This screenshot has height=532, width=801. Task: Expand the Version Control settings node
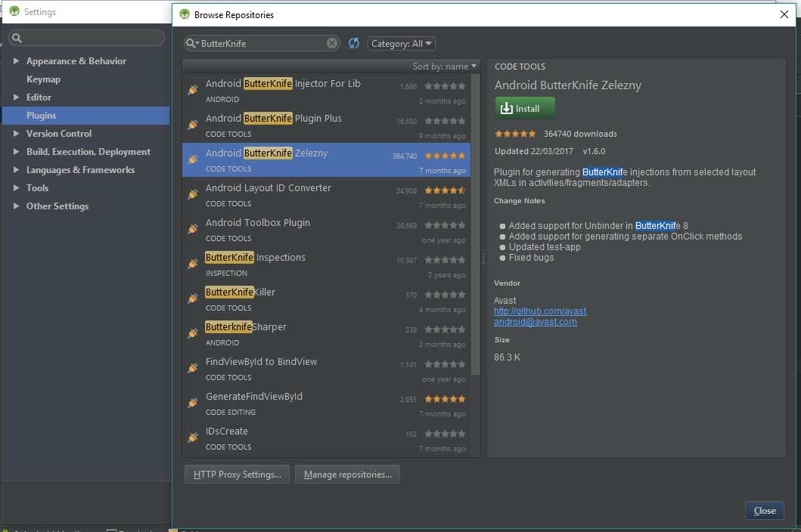pyautogui.click(x=17, y=134)
